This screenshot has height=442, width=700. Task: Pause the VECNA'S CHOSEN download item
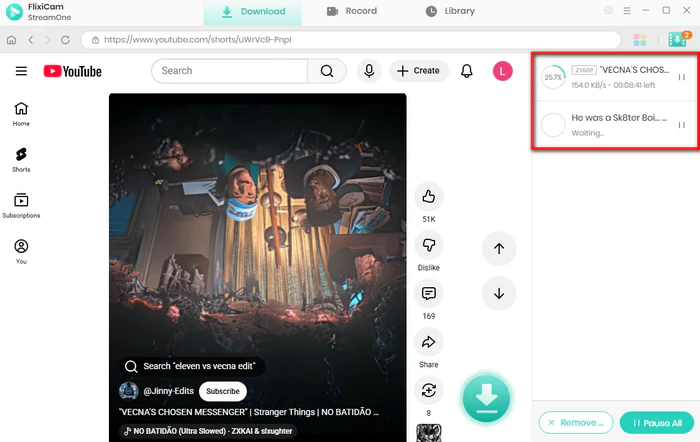click(x=682, y=77)
